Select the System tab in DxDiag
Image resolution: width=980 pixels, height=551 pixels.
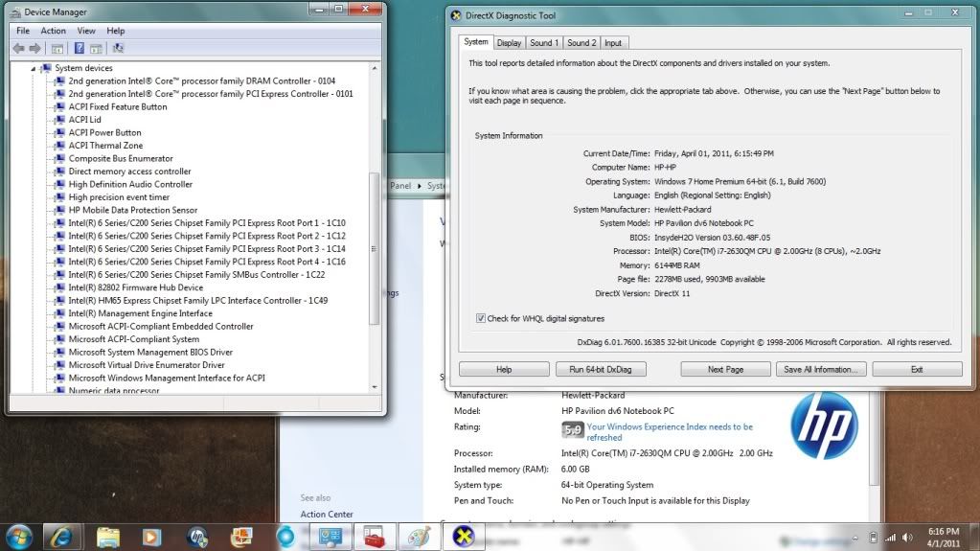click(x=475, y=42)
